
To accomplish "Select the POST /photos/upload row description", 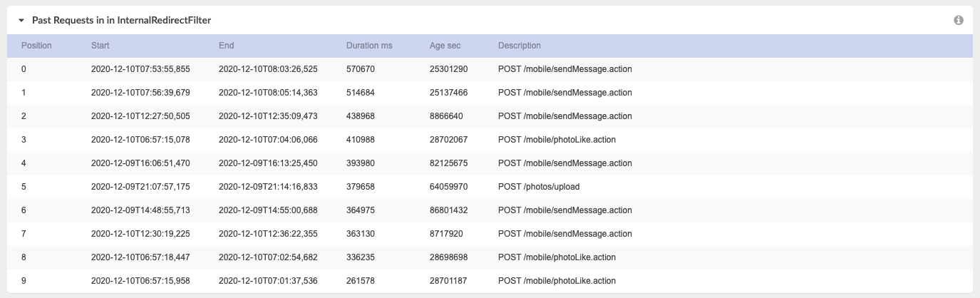I will (x=539, y=187).
